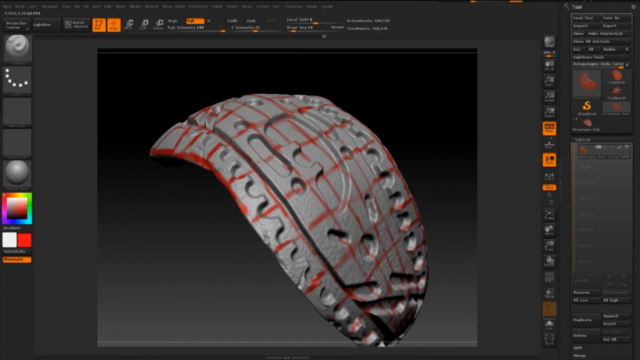Viewport: 640px width, 360px height.
Task: Click the Save As button
Action: point(616,18)
